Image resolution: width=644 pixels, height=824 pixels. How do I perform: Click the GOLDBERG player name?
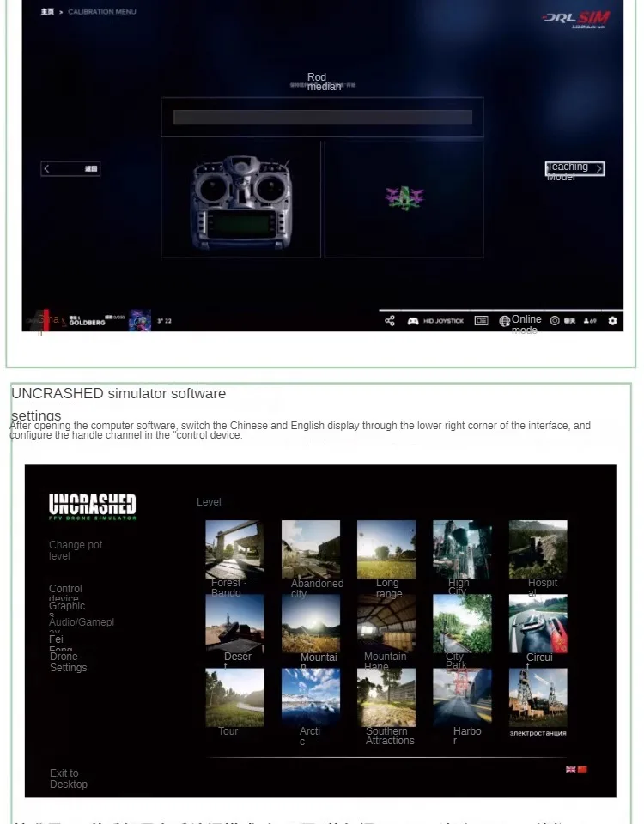click(x=88, y=322)
